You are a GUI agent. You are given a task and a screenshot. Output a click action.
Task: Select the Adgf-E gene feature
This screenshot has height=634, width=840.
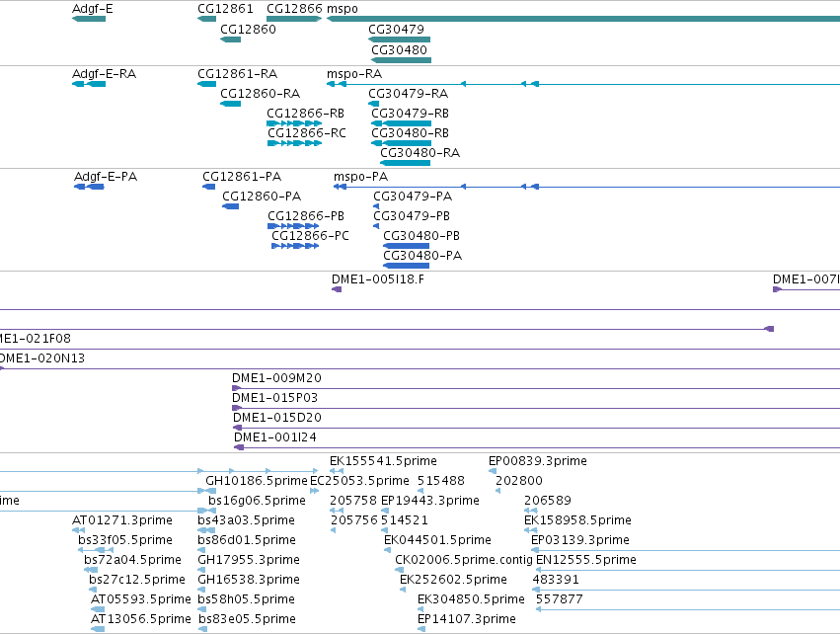(89, 19)
